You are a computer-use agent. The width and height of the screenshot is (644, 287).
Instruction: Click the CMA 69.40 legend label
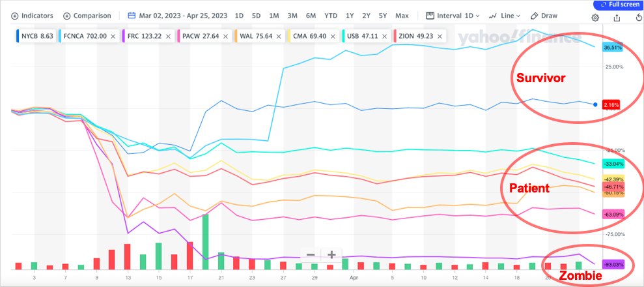pos(310,36)
